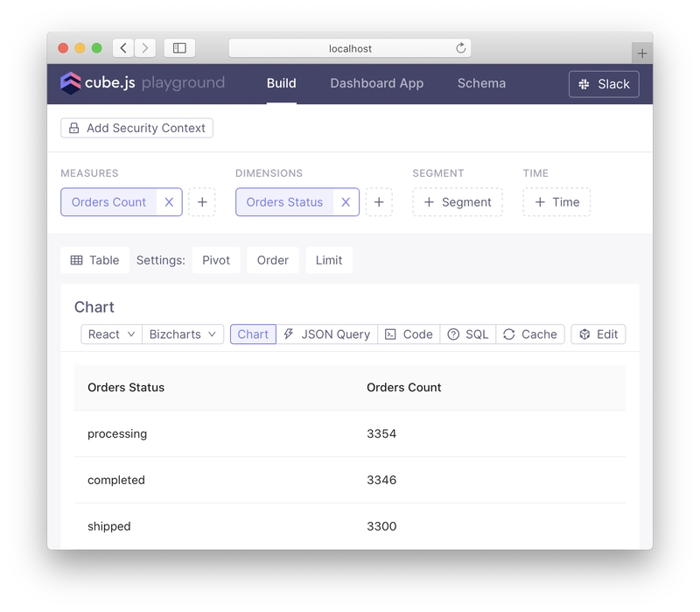Expand the React framework dropdown
This screenshot has width=700, height=612.
click(111, 334)
